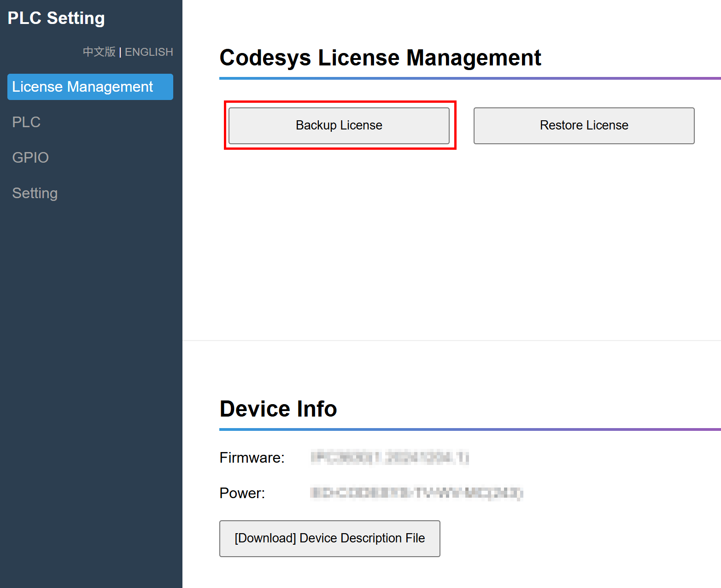The image size is (721, 588).
Task: Click the Codesys License Management heading
Action: click(380, 58)
